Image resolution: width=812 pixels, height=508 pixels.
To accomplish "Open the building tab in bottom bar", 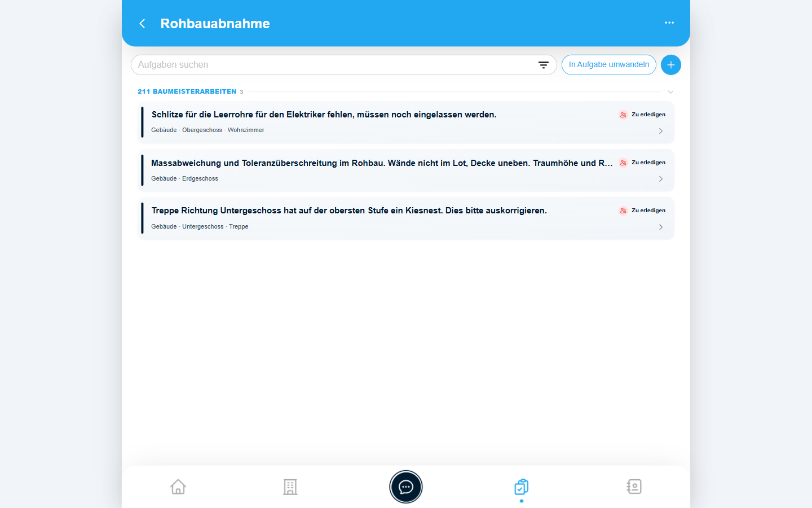I will [x=290, y=487].
